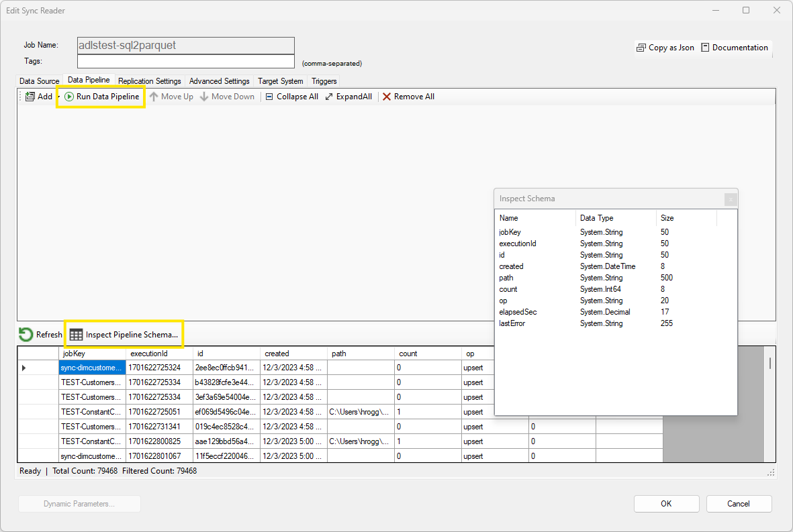Switch to the Target System tab

[x=281, y=81]
